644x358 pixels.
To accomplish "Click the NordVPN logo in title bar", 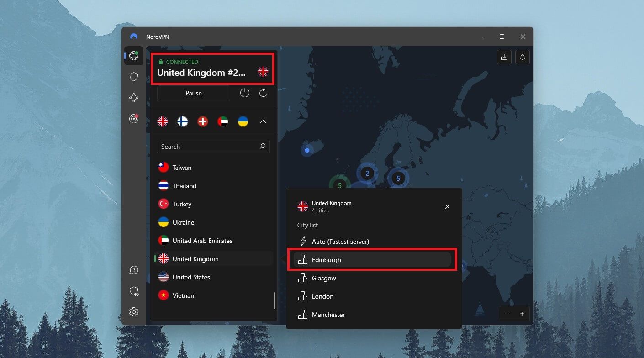I will click(134, 37).
